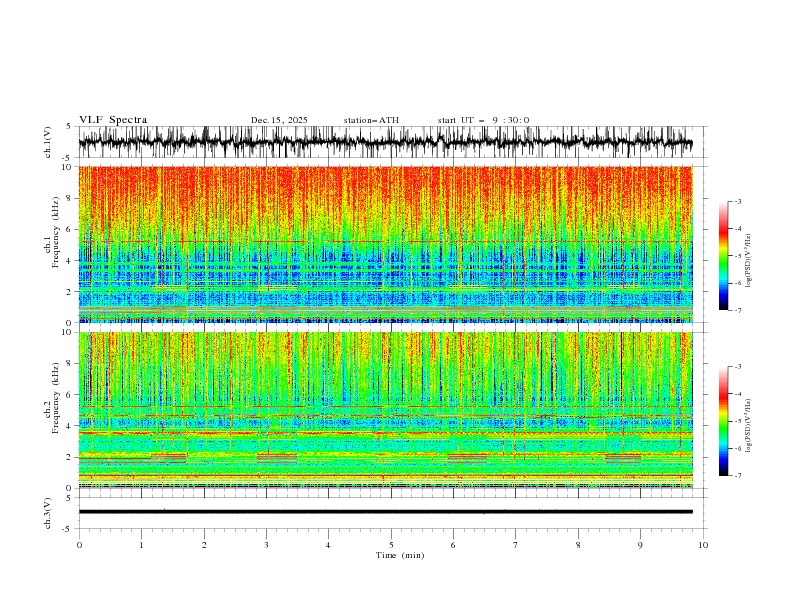Click the ch.3 flat waveform trace
Image resolution: width=792 pixels, height=612 pixels.
[x=385, y=512]
